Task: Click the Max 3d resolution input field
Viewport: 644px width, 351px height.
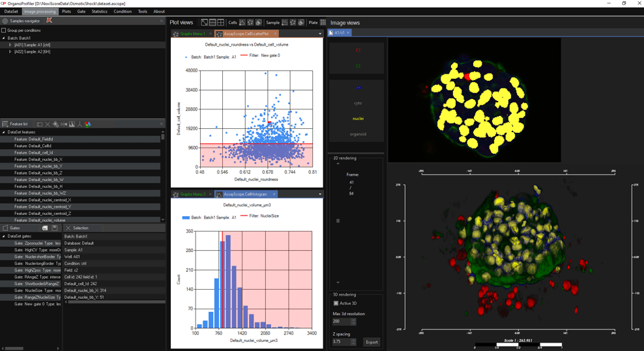Action: coord(341,321)
